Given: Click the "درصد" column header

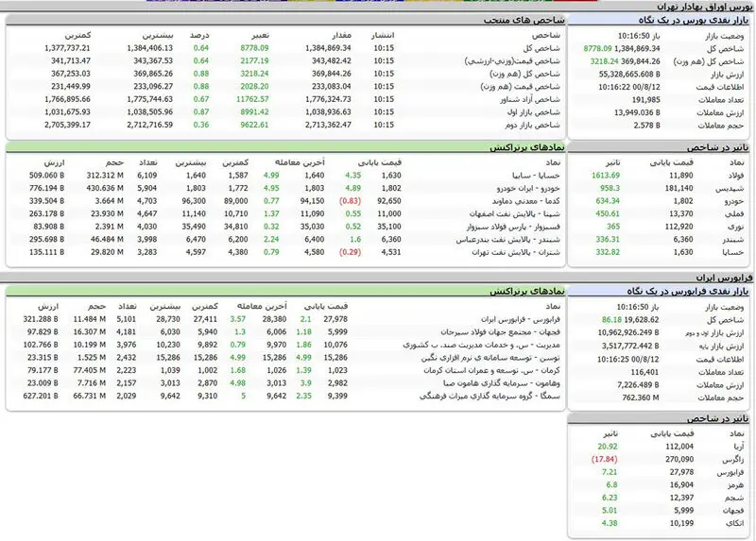Looking at the screenshot, I should pyautogui.click(x=199, y=35).
